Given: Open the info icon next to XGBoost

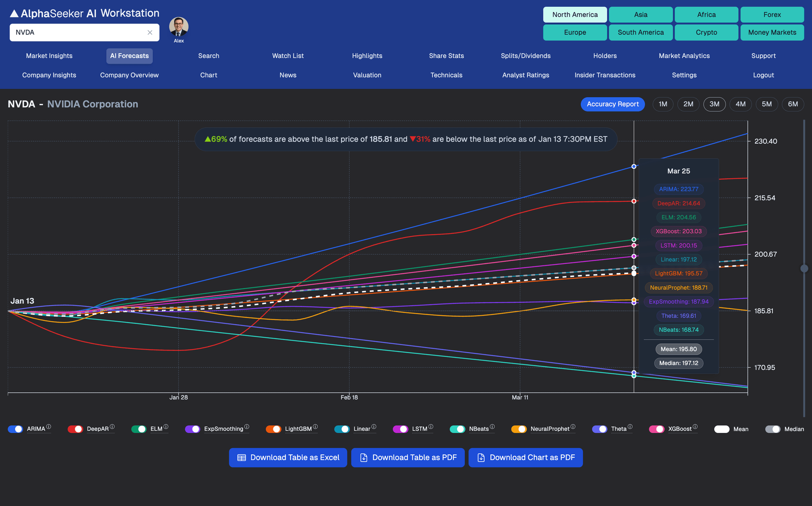Looking at the screenshot, I should click(x=696, y=426).
